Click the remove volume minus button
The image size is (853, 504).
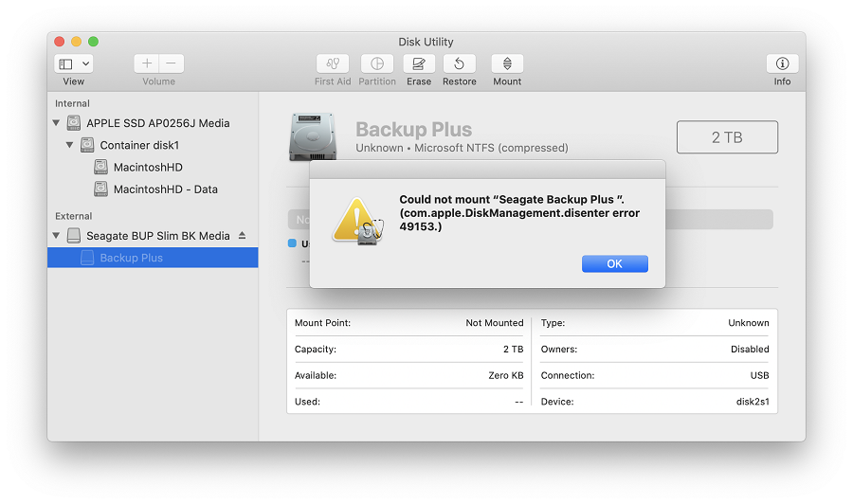point(172,63)
